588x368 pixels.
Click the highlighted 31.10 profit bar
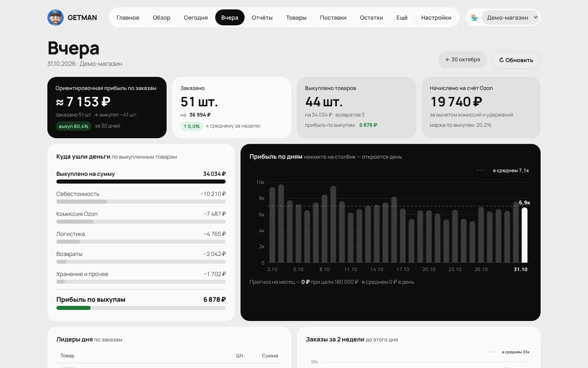(524, 235)
